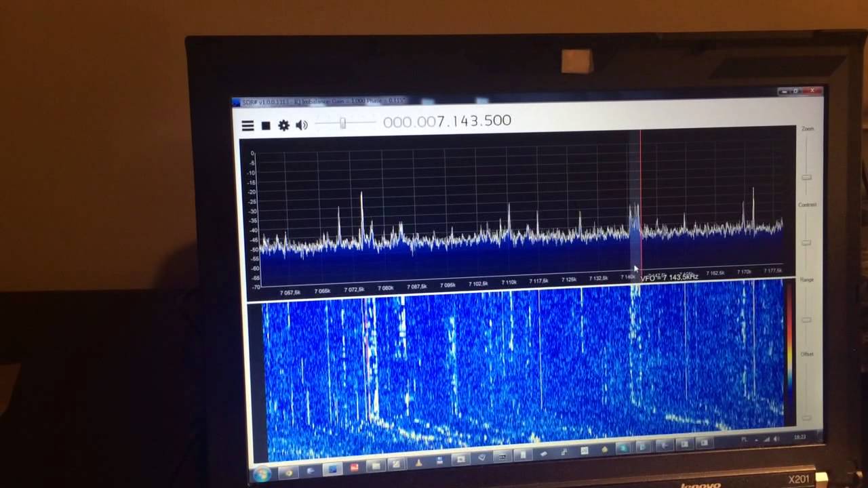Click the Contrast slider handle
Image resolution: width=868 pixels, height=488 pixels.
coord(806,242)
